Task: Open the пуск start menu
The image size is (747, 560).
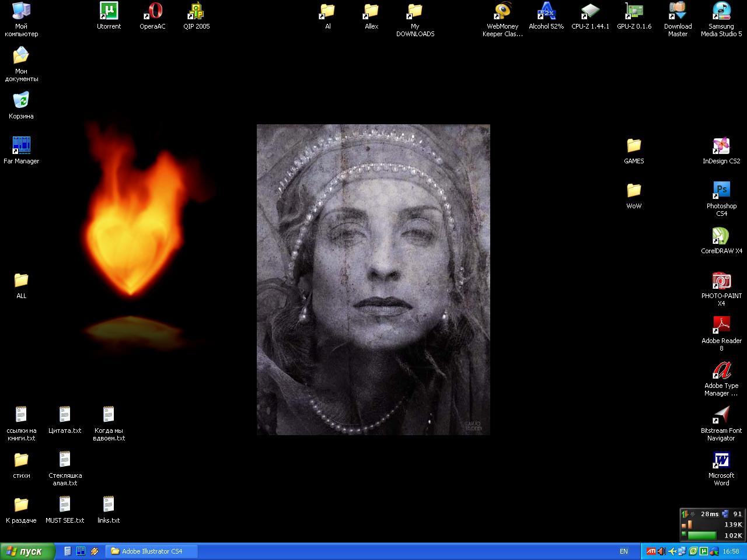Action: [x=26, y=551]
